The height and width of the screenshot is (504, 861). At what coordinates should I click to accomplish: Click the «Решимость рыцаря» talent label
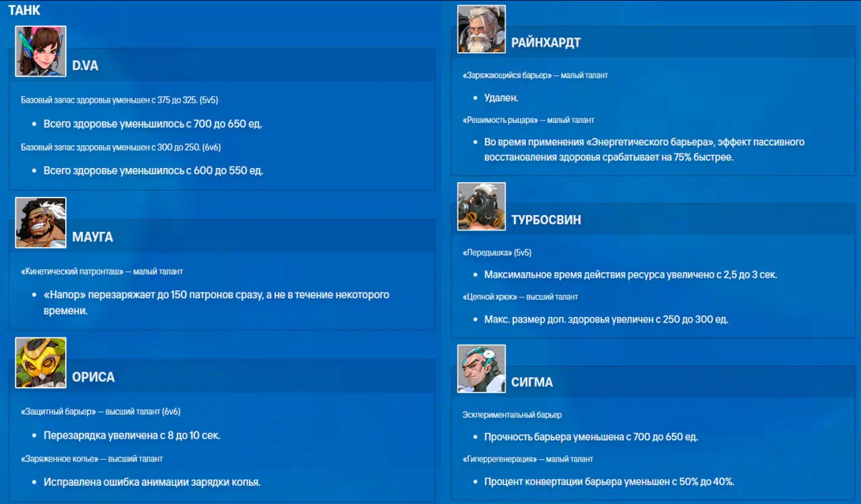click(x=500, y=120)
